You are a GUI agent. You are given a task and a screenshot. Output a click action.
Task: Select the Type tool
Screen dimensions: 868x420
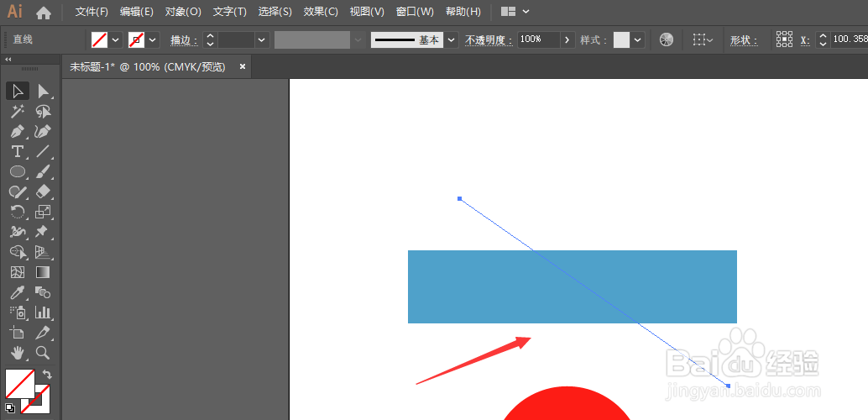(x=18, y=151)
